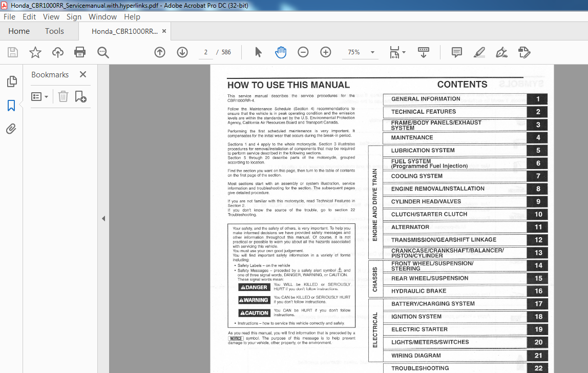
Task: Print the document
Action: pos(80,52)
